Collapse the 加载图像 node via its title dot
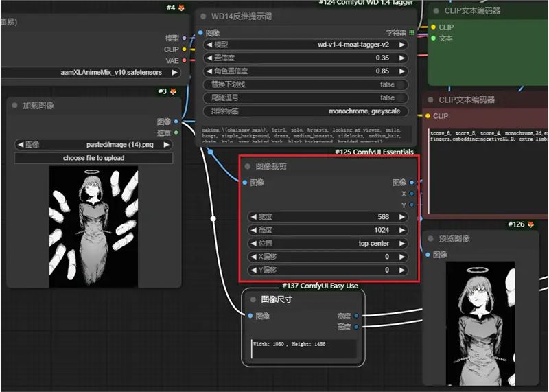 [x=14, y=105]
